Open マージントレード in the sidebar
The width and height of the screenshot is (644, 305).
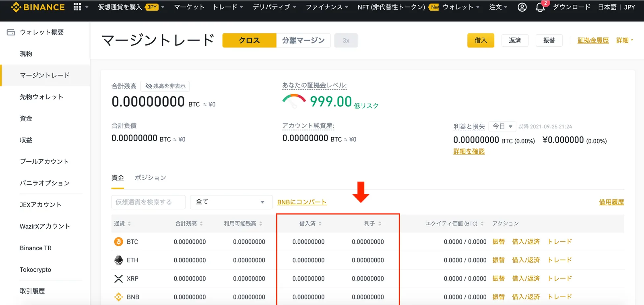tap(45, 75)
